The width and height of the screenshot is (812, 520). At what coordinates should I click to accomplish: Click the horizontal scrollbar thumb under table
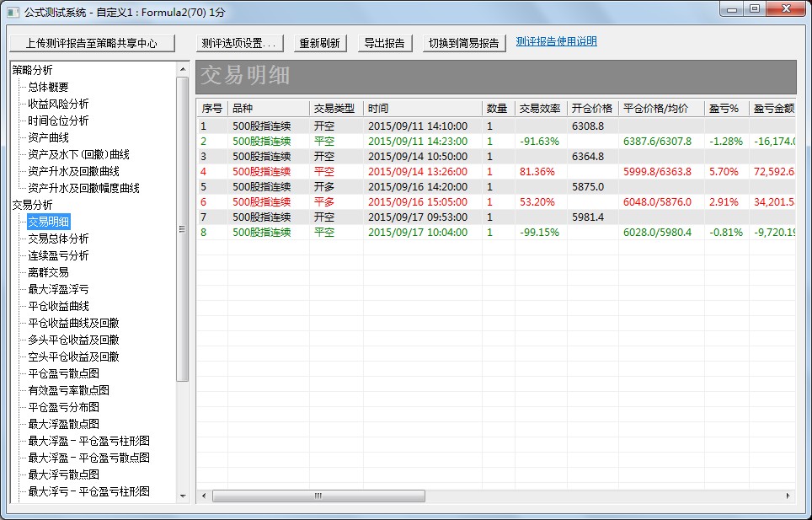tap(320, 496)
